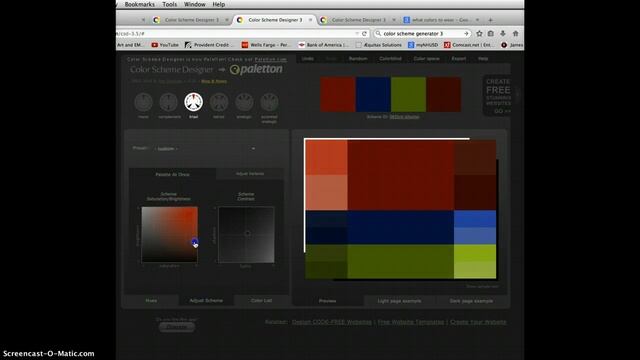Open the Blog & News link

point(214,81)
